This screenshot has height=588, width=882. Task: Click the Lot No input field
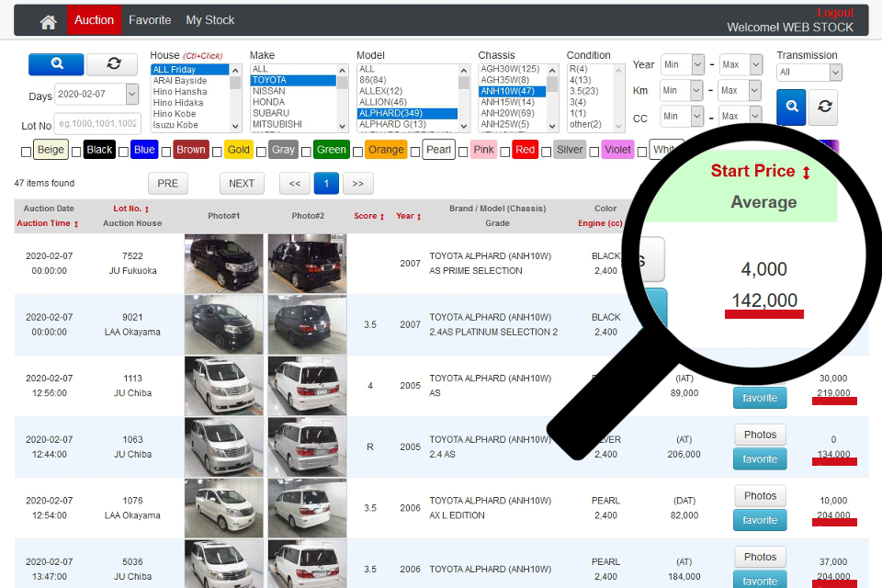point(97,123)
